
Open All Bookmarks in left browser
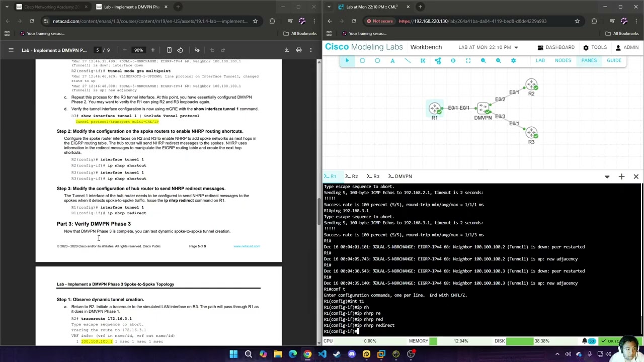coord(300,33)
